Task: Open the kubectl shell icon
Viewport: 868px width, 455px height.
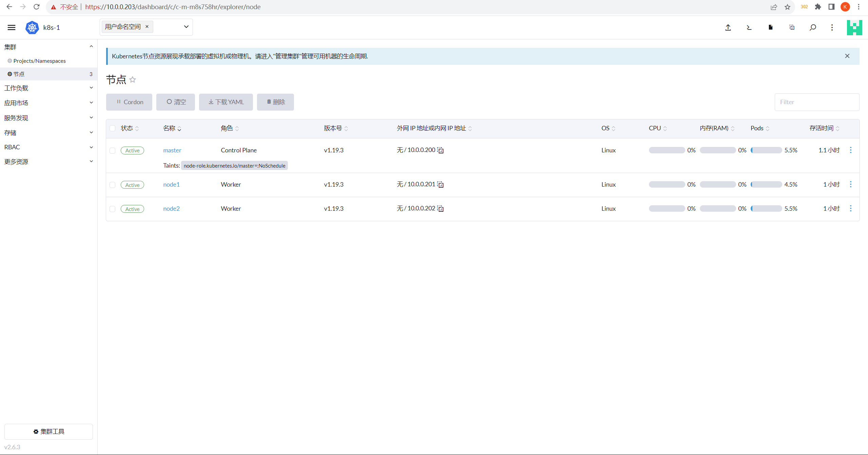Action: click(x=749, y=27)
